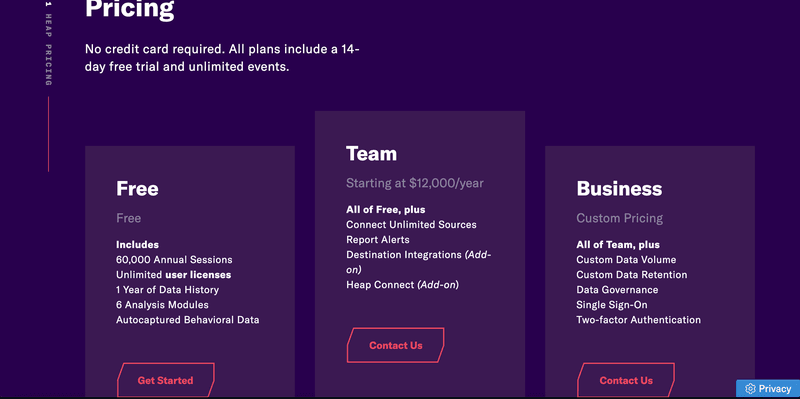Viewport: 800px width, 399px height.
Task: Click 'All of Team, plus' label
Action: (618, 244)
